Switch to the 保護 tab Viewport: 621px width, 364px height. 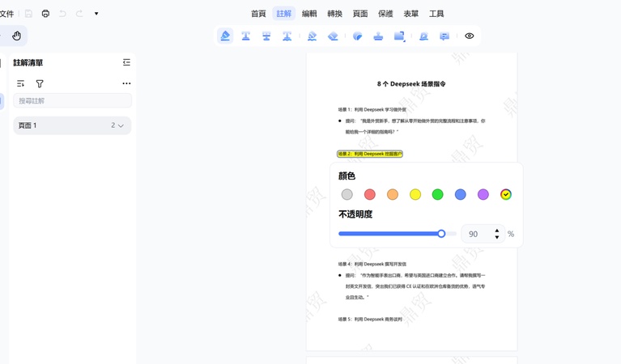coord(385,14)
